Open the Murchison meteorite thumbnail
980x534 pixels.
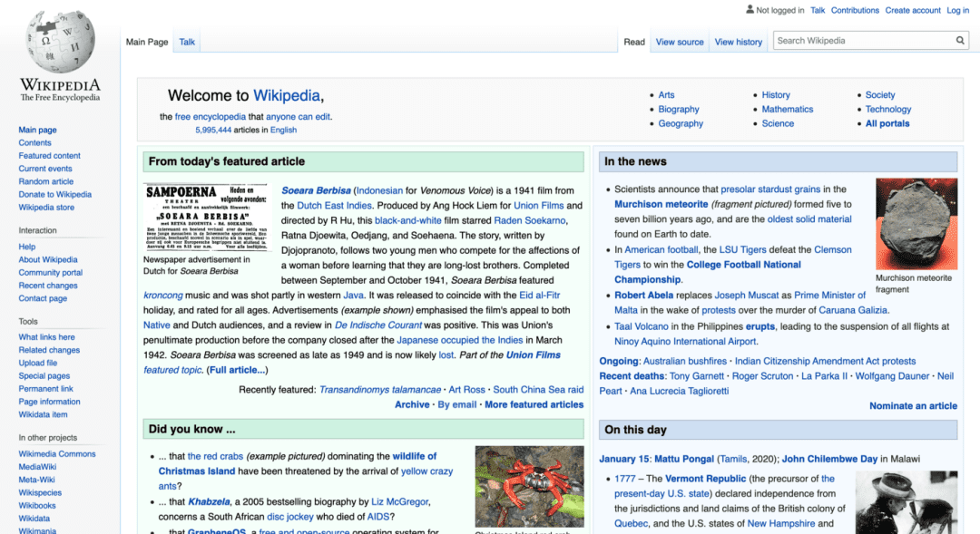916,224
